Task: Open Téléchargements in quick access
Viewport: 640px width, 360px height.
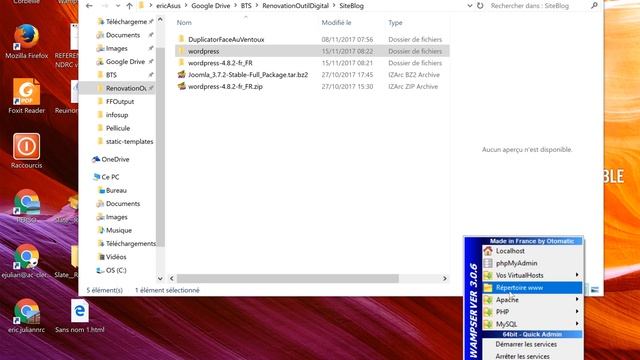Action: pos(126,22)
